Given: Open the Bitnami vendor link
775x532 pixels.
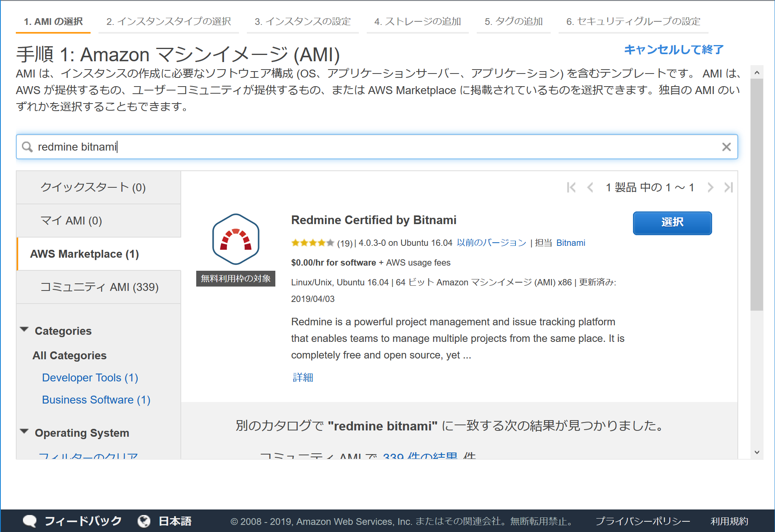Looking at the screenshot, I should point(570,243).
